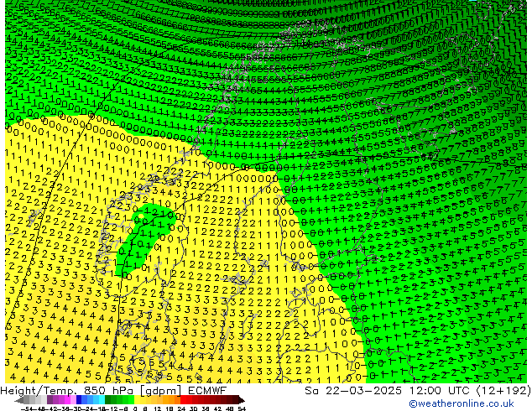Viewport: 532px width, 411px height.
Task: Click the '-54' label under the color scale
Action: [27, 408]
